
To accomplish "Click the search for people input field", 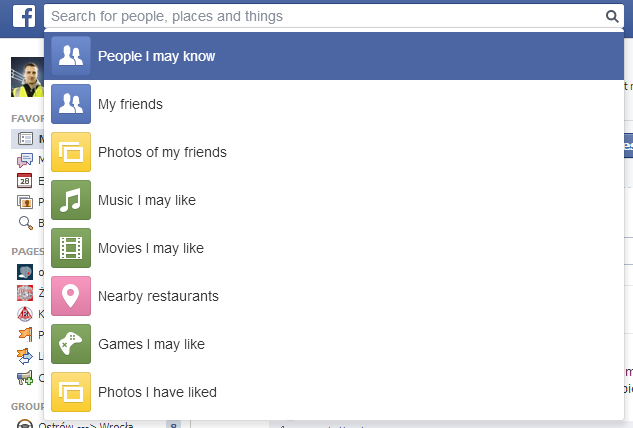I will point(333,16).
